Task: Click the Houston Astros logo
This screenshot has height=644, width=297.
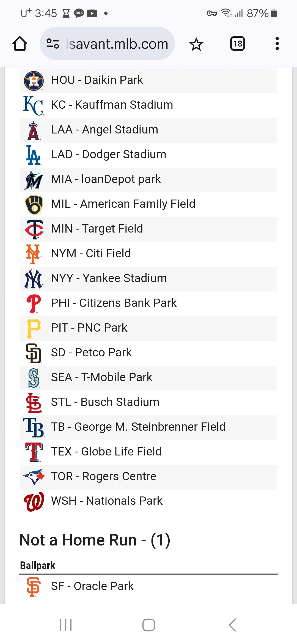Action: [x=34, y=81]
